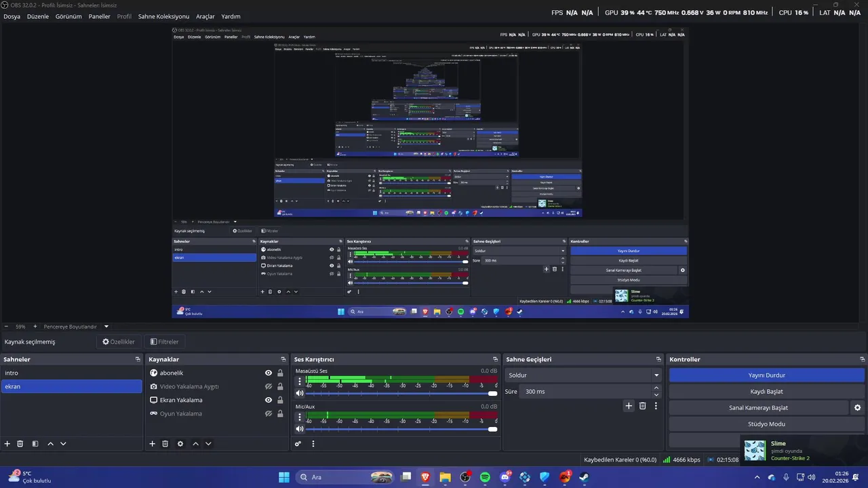868x488 pixels.
Task: Open scene filters icon in Sahneler toolbar
Action: pos(35,444)
